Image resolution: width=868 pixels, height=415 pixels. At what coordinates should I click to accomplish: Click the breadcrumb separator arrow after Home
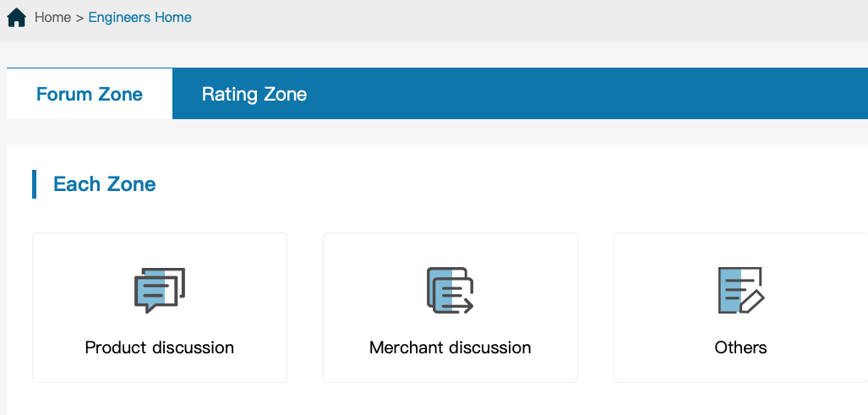[79, 18]
